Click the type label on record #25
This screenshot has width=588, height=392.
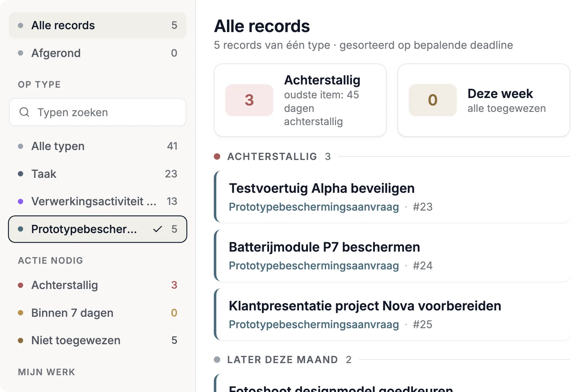[x=314, y=325]
